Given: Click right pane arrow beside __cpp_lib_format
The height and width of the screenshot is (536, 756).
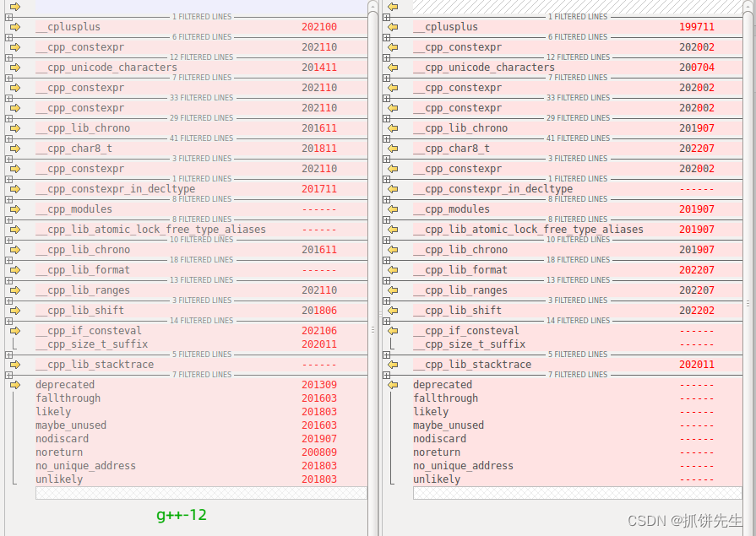Looking at the screenshot, I should click(393, 270).
